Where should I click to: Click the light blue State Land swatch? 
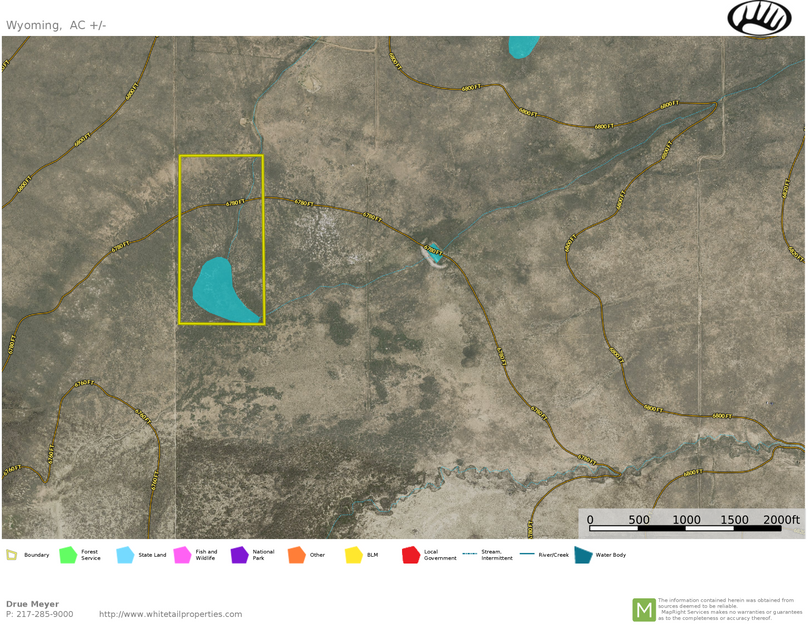(125, 555)
